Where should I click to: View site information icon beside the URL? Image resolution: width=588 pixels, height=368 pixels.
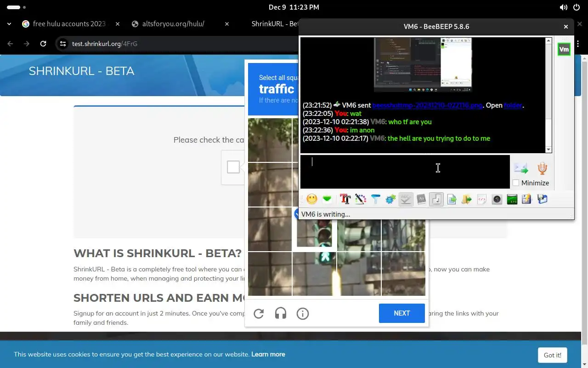62,44
